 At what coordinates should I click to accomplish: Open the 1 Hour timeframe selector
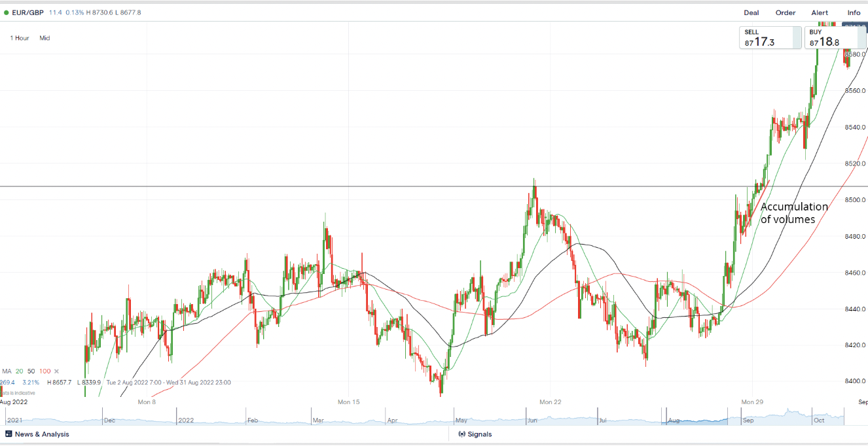[x=20, y=38]
